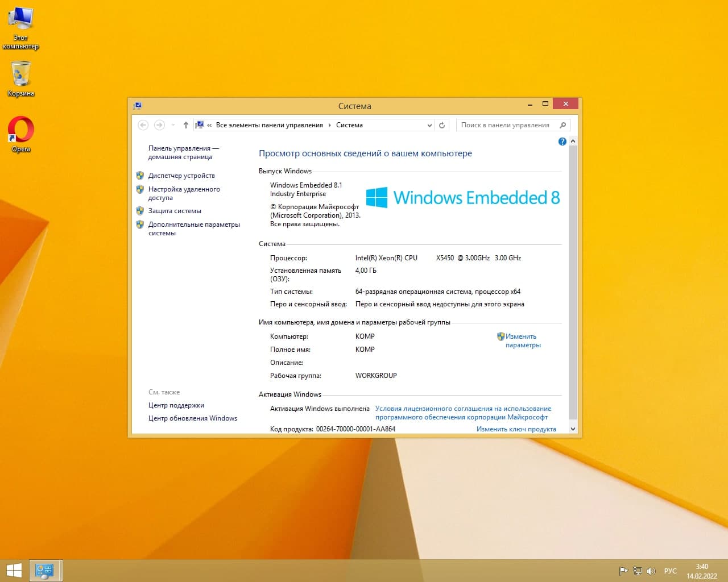Click the search magnifier icon
This screenshot has width=728, height=582.
[x=563, y=125]
